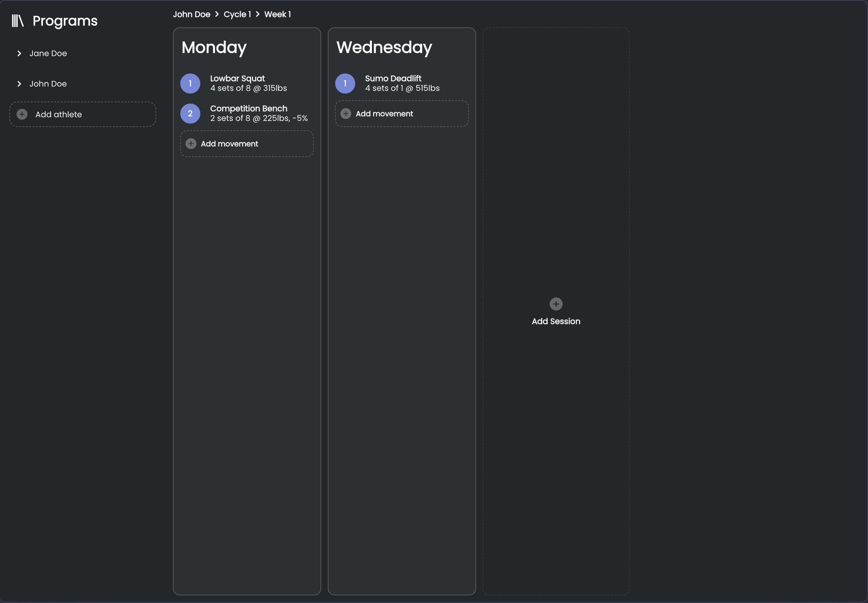Viewport: 868px width, 603px height.
Task: Click number 2 badge for Competition Bench
Action: click(190, 114)
